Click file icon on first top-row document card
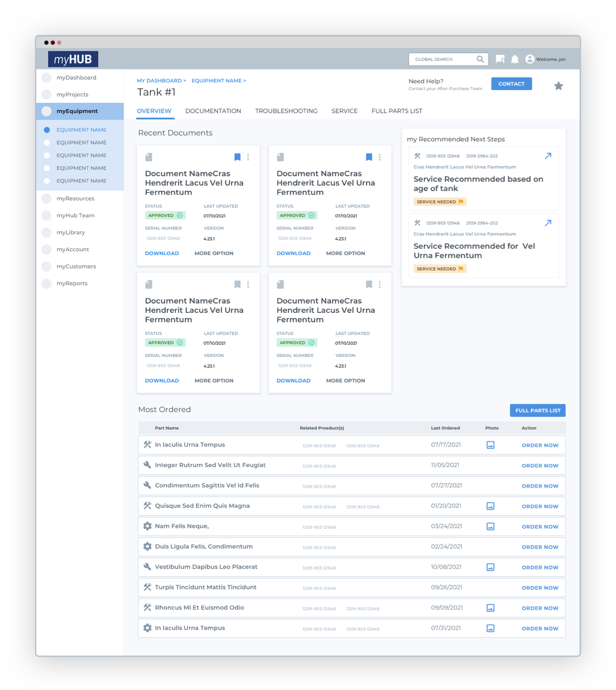This screenshot has height=690, width=616. (x=149, y=157)
